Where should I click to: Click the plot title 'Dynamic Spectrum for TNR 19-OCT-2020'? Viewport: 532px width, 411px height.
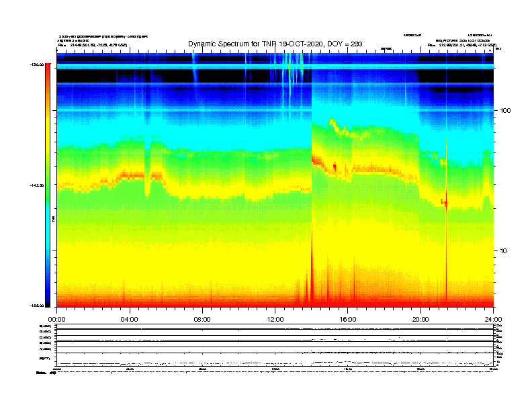pyautogui.click(x=275, y=44)
